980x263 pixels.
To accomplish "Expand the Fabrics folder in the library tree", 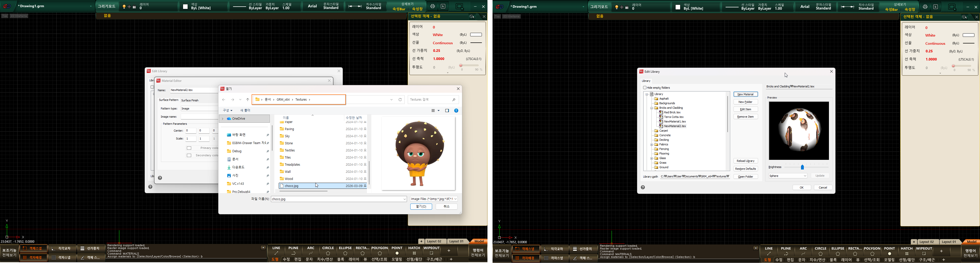I will click(652, 145).
